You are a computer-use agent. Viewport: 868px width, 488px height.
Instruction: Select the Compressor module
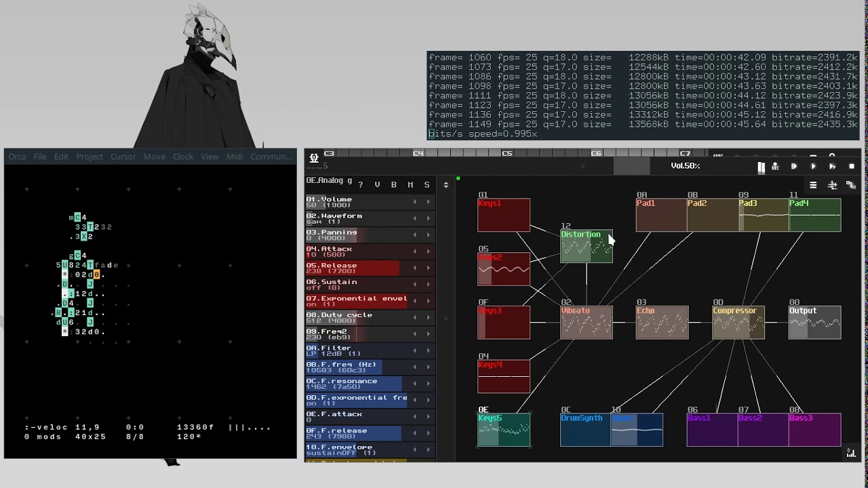tap(738, 323)
